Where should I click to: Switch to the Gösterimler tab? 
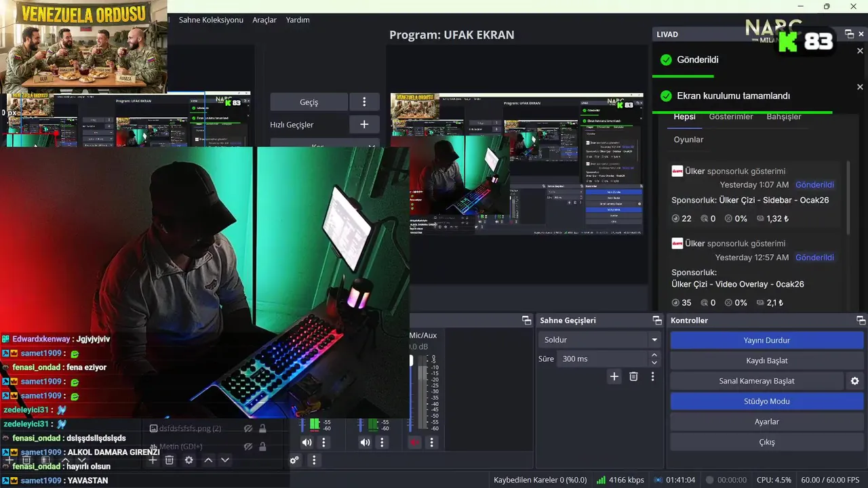pos(731,117)
